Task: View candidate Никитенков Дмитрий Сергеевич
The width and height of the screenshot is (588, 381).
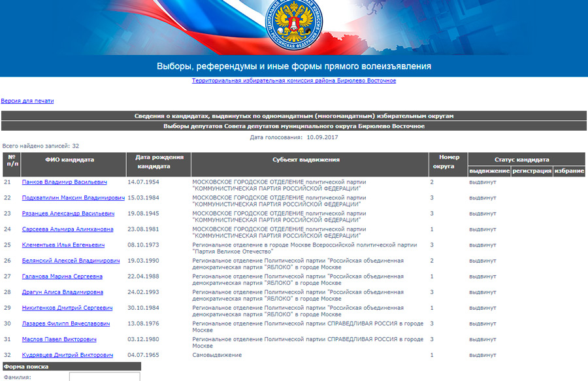Action: pos(67,308)
